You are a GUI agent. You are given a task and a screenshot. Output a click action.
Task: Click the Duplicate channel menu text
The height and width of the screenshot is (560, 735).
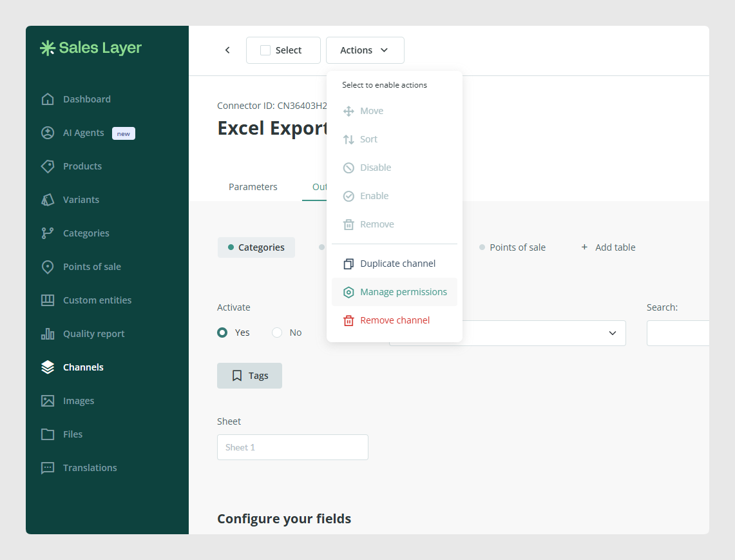click(x=397, y=264)
